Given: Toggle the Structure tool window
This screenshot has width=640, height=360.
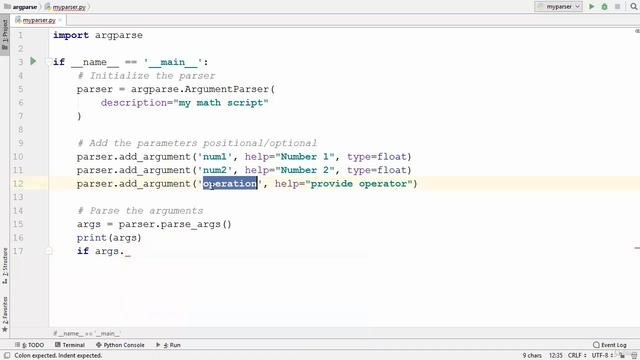Looking at the screenshot, I should (5, 265).
